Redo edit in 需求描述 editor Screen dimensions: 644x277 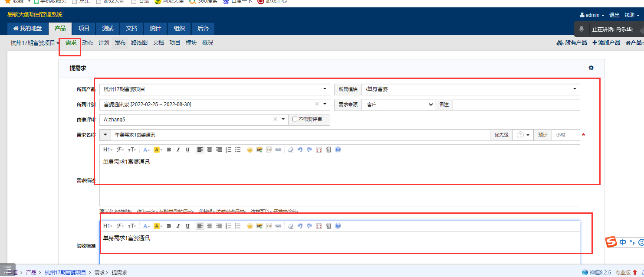coord(309,150)
